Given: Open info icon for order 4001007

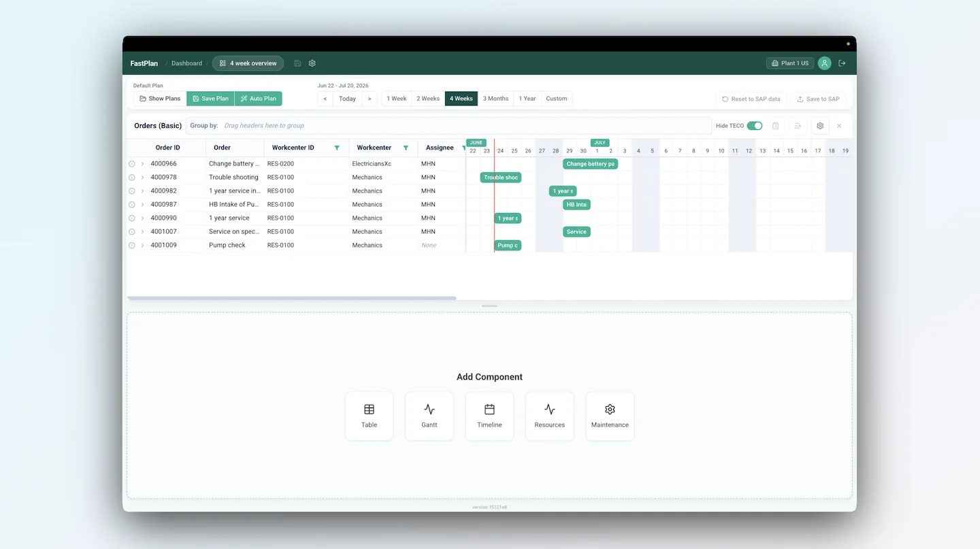Looking at the screenshot, I should [132, 232].
